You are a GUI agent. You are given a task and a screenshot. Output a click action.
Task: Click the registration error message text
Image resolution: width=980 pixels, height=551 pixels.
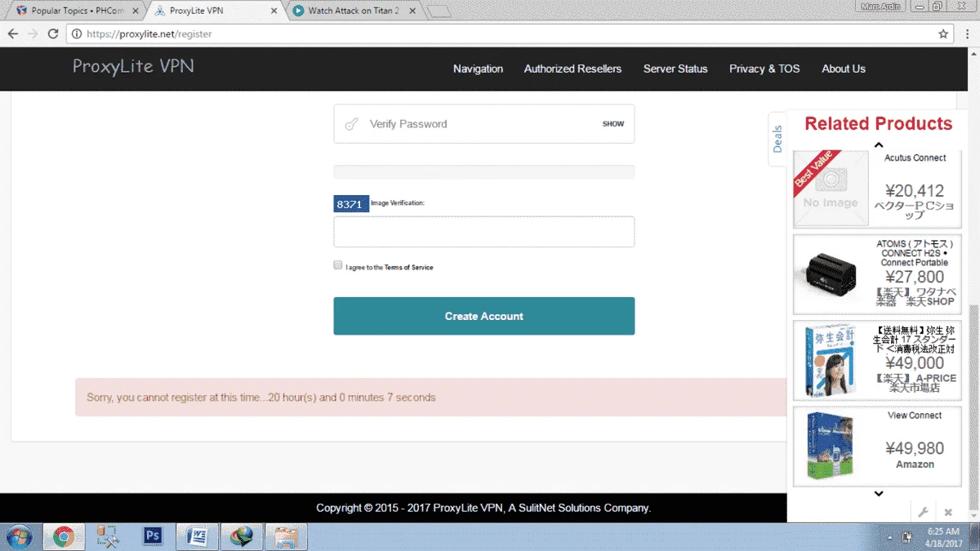pyautogui.click(x=261, y=398)
